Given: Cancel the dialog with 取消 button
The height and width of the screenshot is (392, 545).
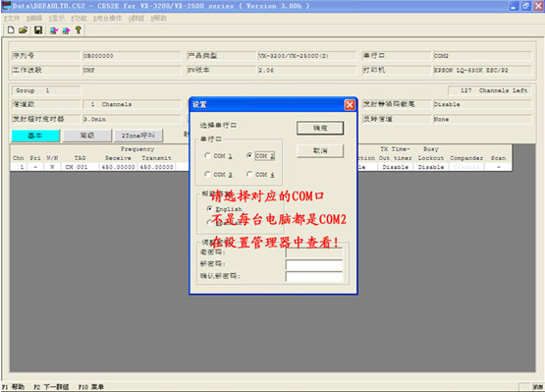Looking at the screenshot, I should coord(320,151).
